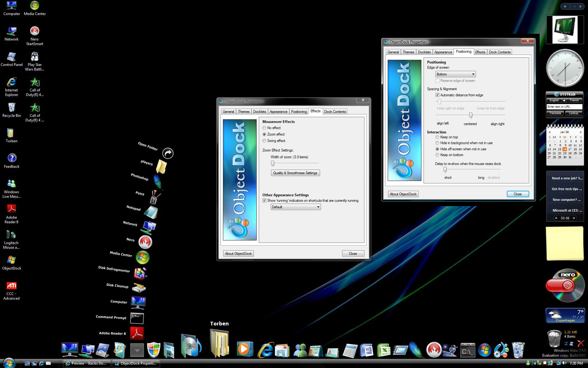Click About ObjectDock in Positioning window
588x368 pixels.
403,194
